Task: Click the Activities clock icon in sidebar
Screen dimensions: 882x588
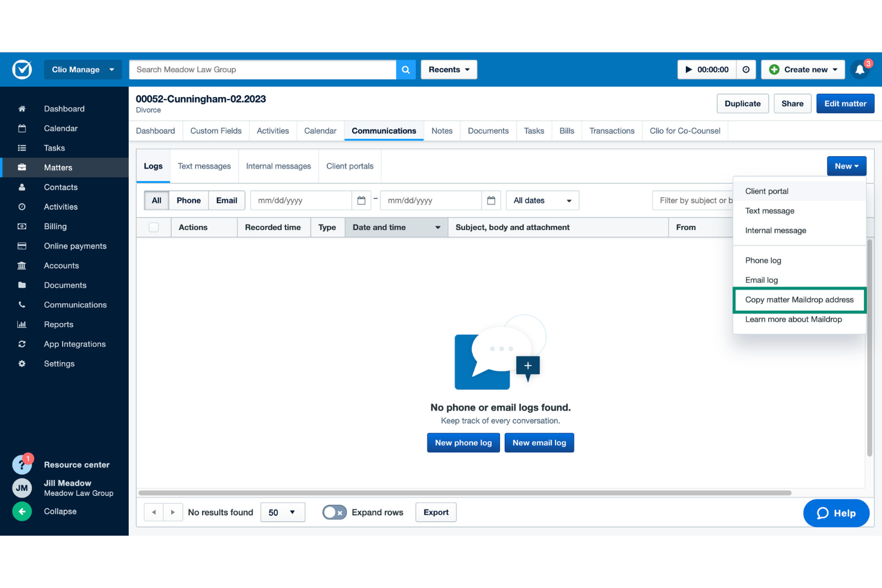Action: (x=22, y=207)
